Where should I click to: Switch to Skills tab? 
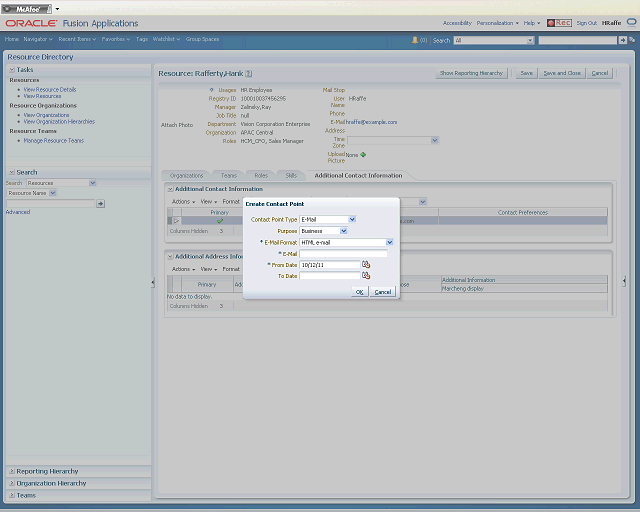click(x=291, y=176)
